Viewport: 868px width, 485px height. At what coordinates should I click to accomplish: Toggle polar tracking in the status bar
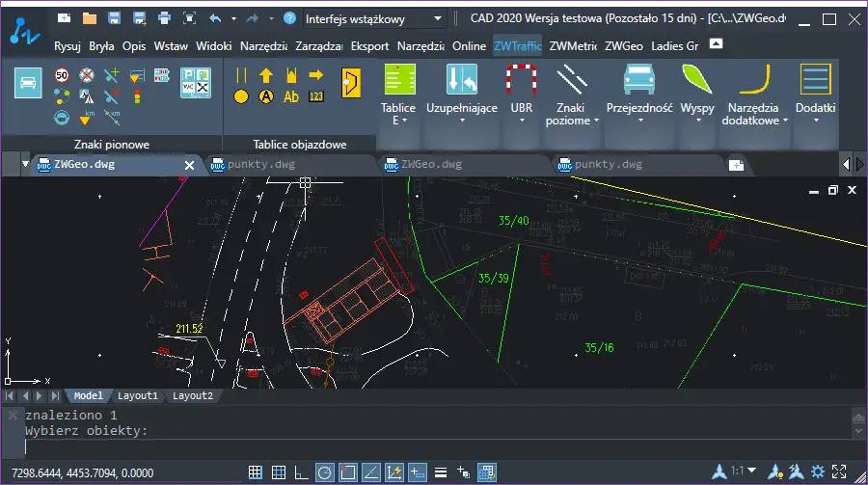coord(324,472)
